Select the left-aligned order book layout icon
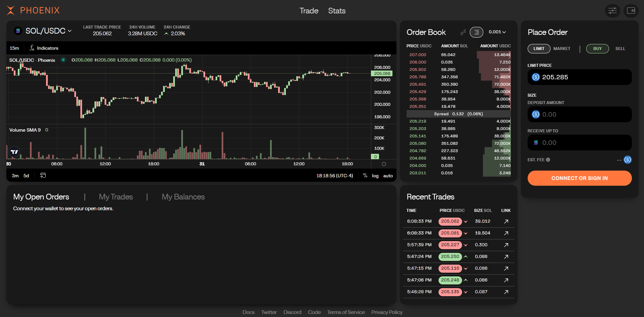 pyautogui.click(x=463, y=32)
